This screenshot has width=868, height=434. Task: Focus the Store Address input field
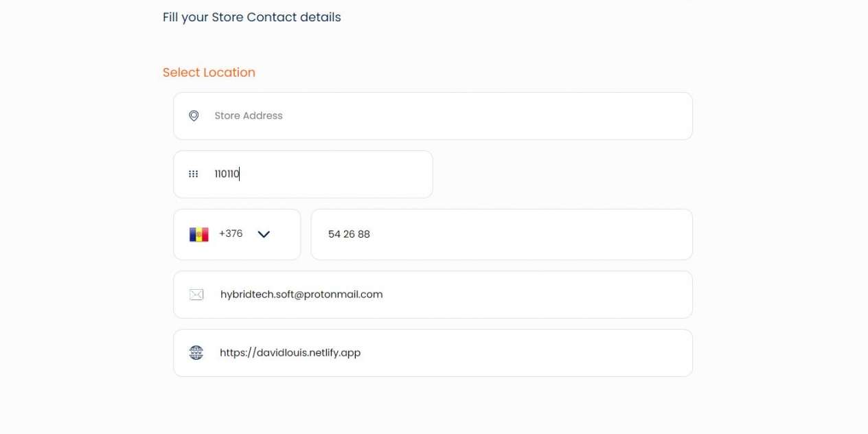[x=433, y=116]
